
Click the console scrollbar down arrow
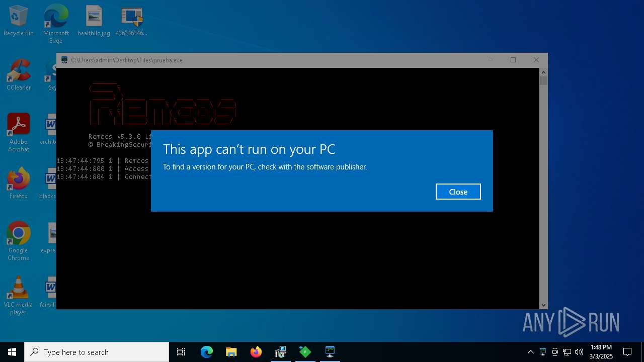point(543,305)
